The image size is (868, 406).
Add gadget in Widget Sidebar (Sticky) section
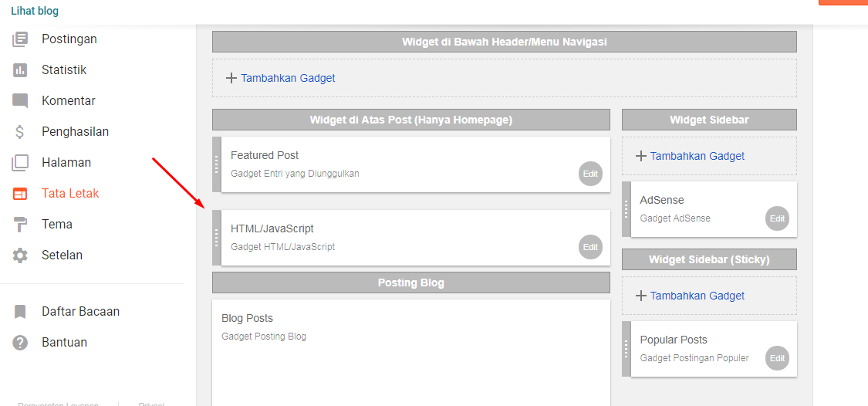click(x=690, y=296)
